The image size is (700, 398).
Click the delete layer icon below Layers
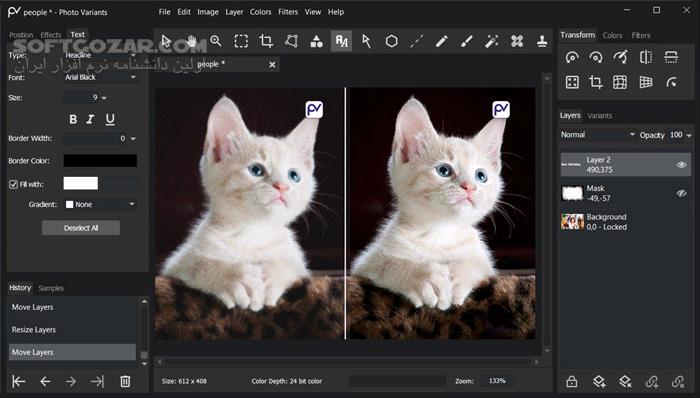(x=625, y=381)
